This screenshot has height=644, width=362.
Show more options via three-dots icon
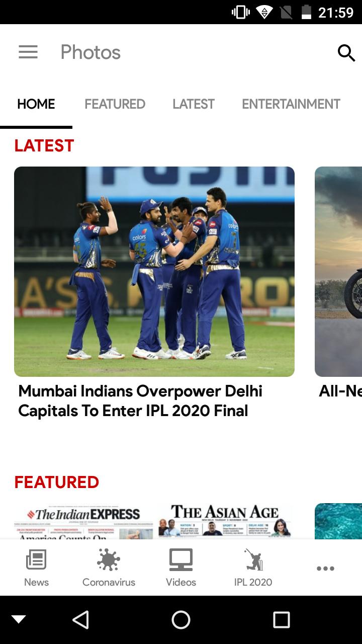325,569
